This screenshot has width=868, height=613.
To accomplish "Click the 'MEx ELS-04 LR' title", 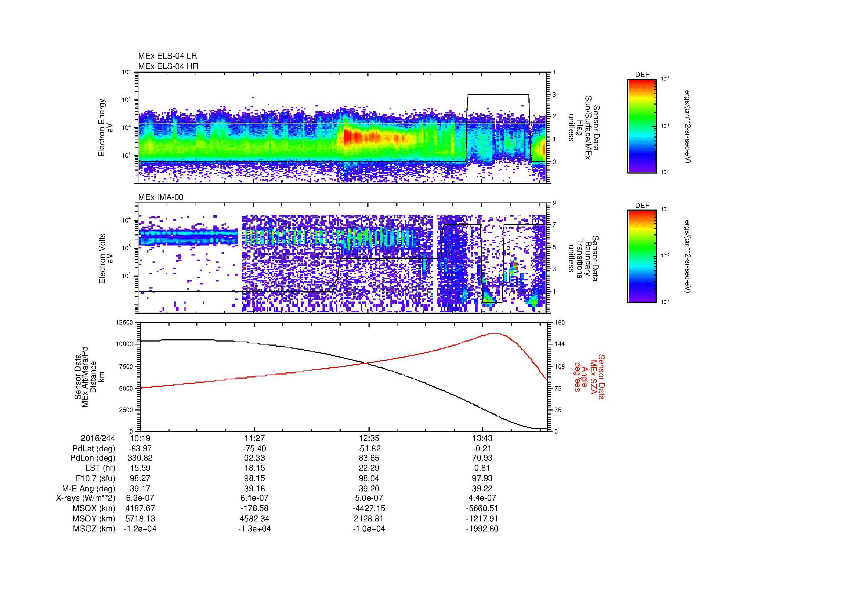I will 167,56.
